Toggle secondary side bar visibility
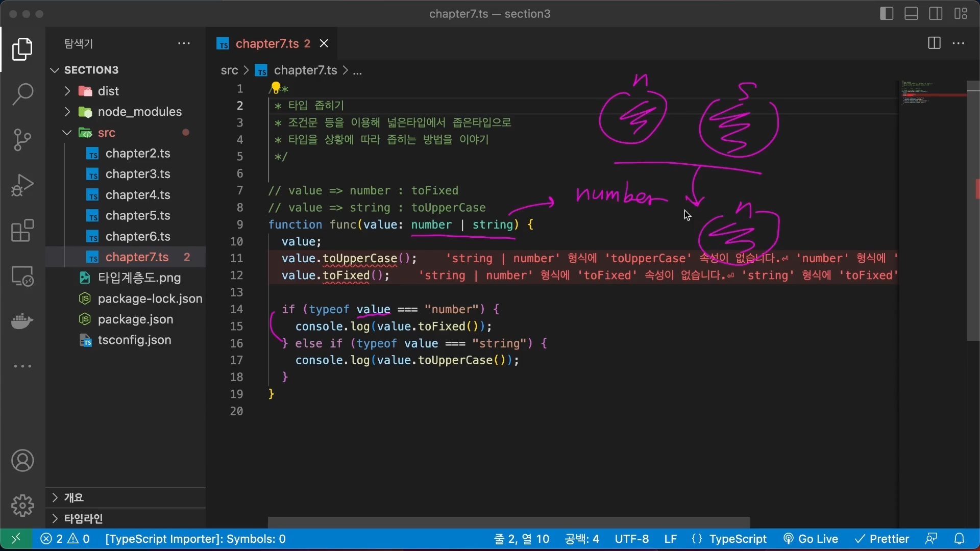 (x=936, y=14)
